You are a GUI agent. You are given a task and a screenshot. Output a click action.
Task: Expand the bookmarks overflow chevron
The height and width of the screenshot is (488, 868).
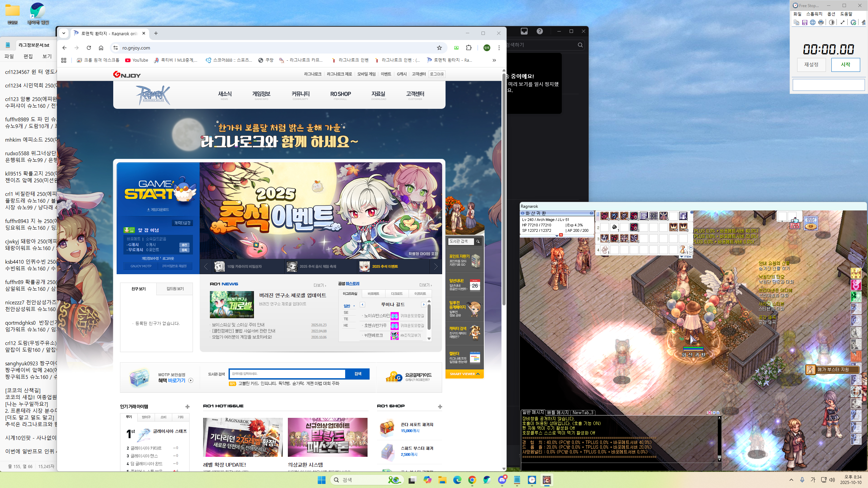point(494,60)
